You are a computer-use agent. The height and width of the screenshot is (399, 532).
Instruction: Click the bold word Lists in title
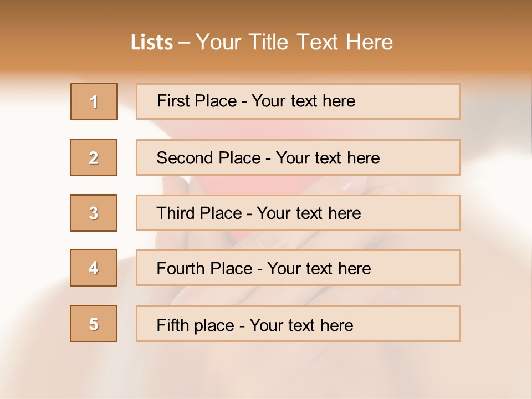(x=152, y=43)
